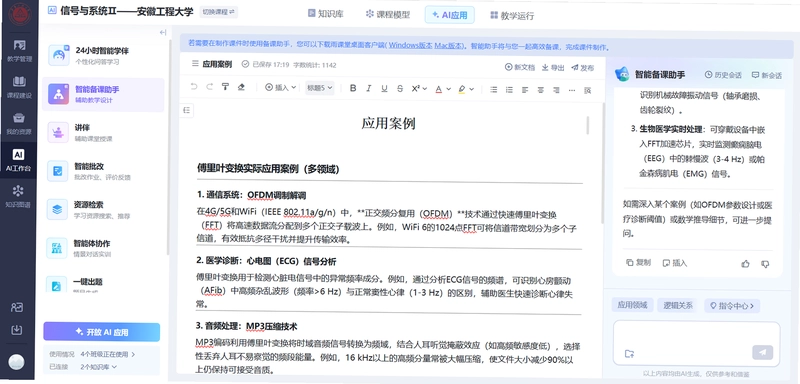
Task: Apply superscript with the X² button
Action: point(416,88)
